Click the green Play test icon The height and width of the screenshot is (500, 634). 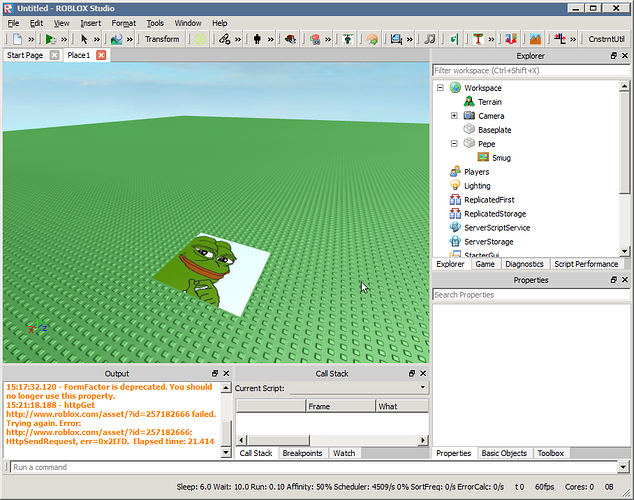51,39
